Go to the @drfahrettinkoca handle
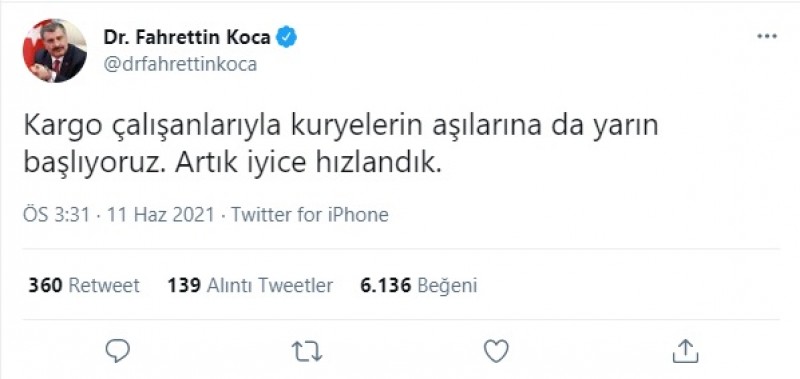The width and height of the screenshot is (800, 379). point(180,65)
